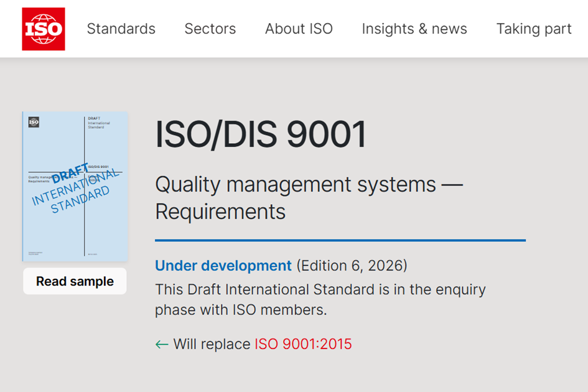Click the blue divider line under the title
Viewport: 588px width, 392px height.
point(340,240)
